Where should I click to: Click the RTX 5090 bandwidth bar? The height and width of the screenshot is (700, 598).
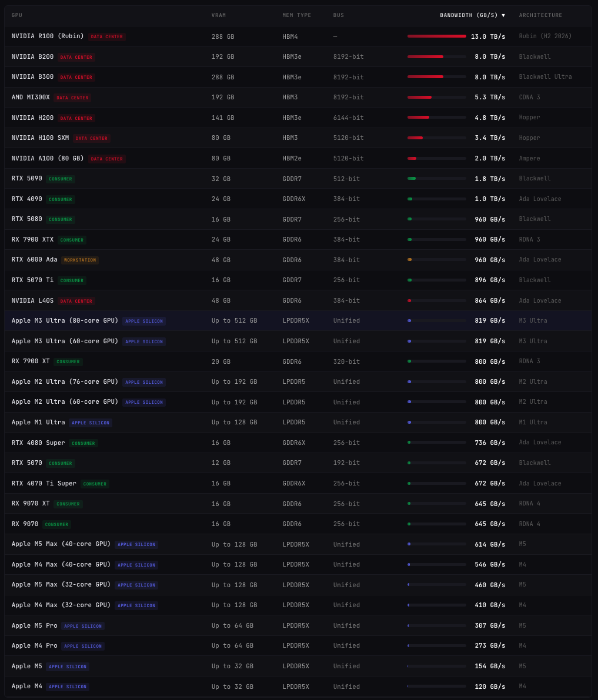pos(436,179)
